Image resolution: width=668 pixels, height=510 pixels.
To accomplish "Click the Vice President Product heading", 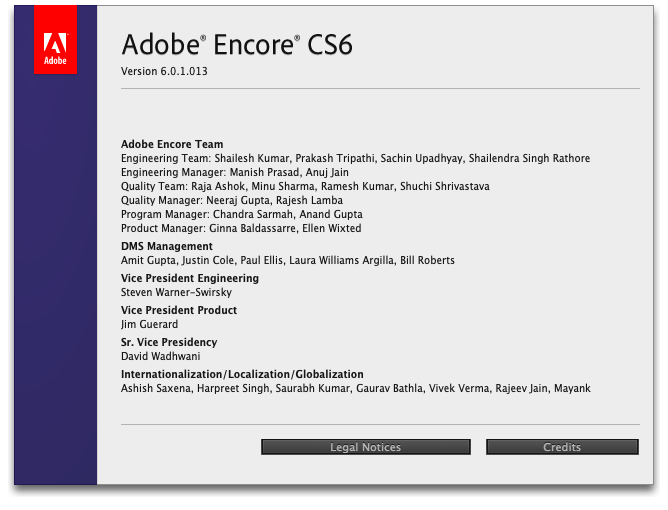I will coord(179,310).
